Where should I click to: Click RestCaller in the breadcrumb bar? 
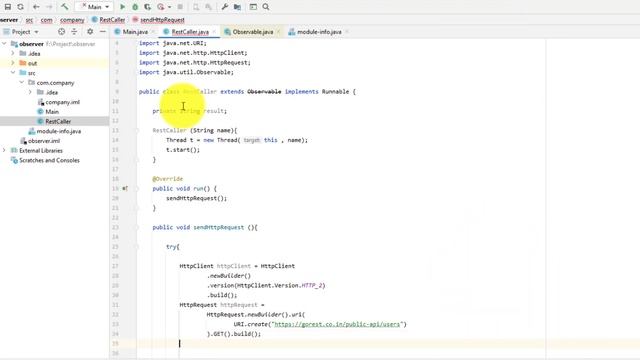point(109,20)
